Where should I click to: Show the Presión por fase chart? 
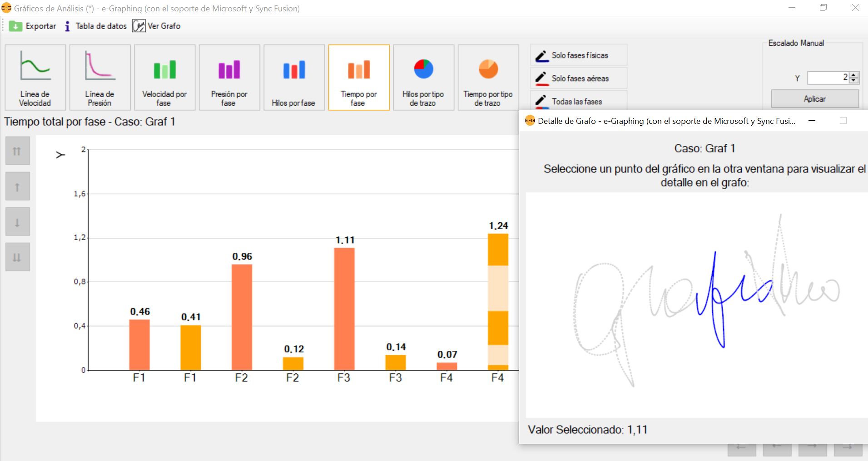(229, 77)
